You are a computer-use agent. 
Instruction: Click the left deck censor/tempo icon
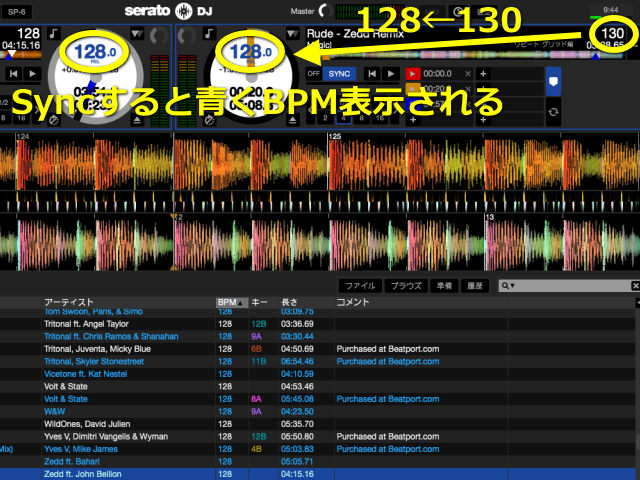[x=53, y=120]
